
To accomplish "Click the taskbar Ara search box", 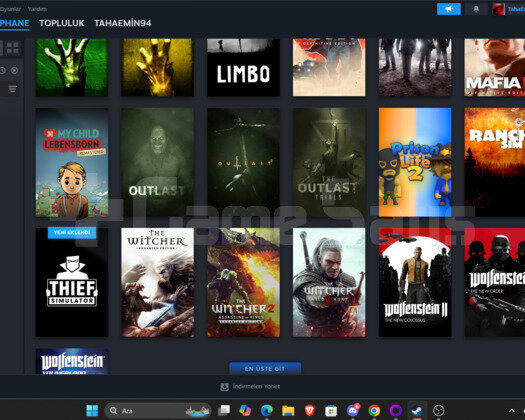I will (x=158, y=411).
